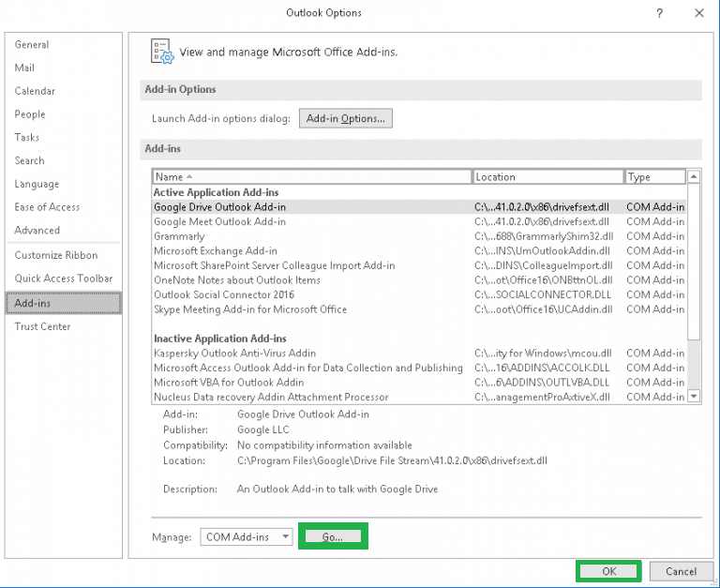Image resolution: width=720 pixels, height=588 pixels.
Task: Click the Go button
Action: pyautogui.click(x=333, y=536)
